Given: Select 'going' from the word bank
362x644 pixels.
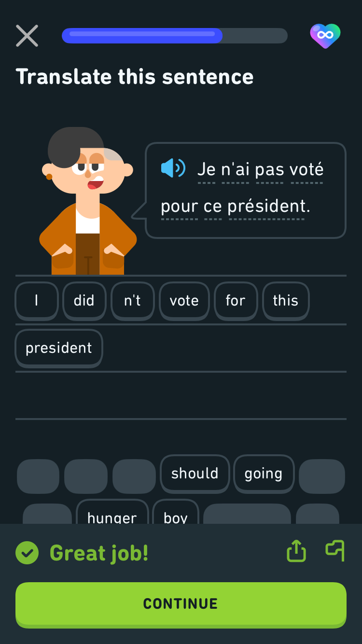Looking at the screenshot, I should 264,474.
